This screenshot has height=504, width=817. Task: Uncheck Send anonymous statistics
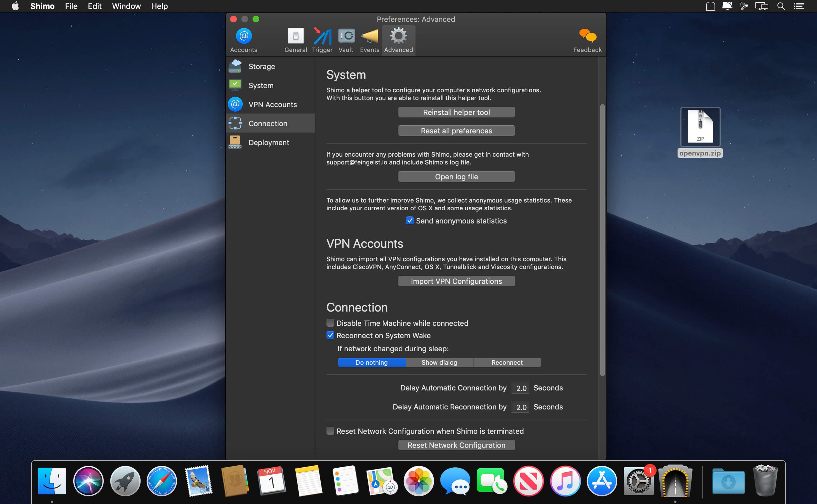[410, 221]
